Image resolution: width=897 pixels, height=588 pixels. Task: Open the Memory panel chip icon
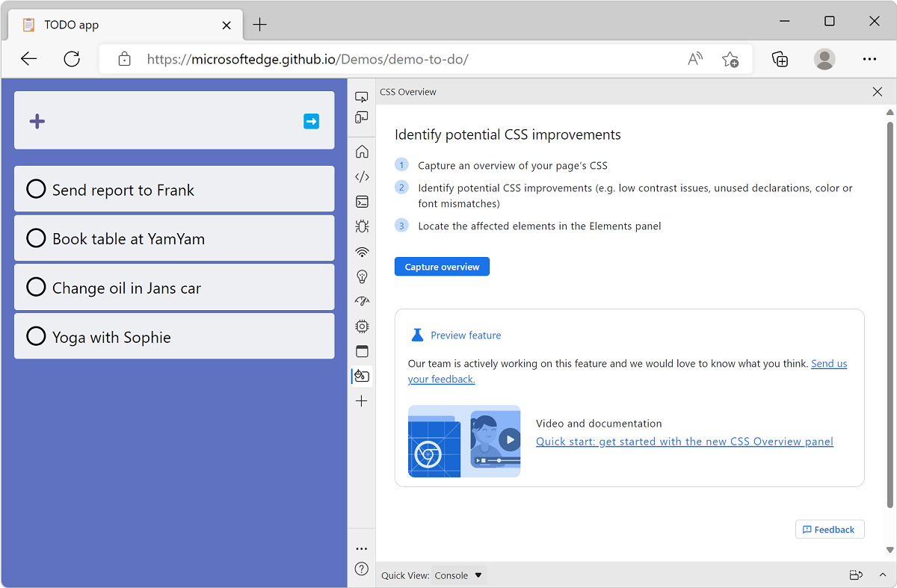click(362, 327)
